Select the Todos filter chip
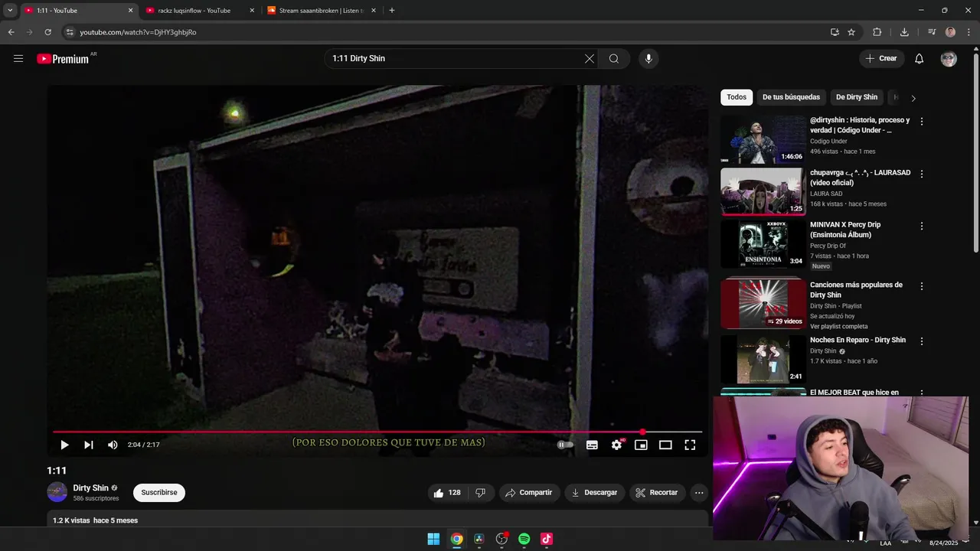980x551 pixels. coord(737,97)
